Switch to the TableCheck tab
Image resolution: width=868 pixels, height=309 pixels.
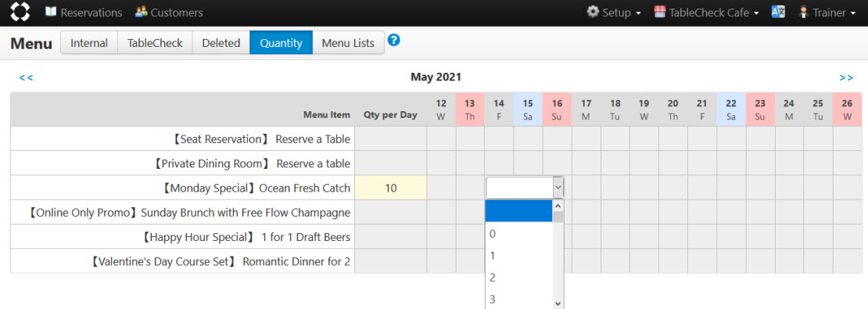155,43
